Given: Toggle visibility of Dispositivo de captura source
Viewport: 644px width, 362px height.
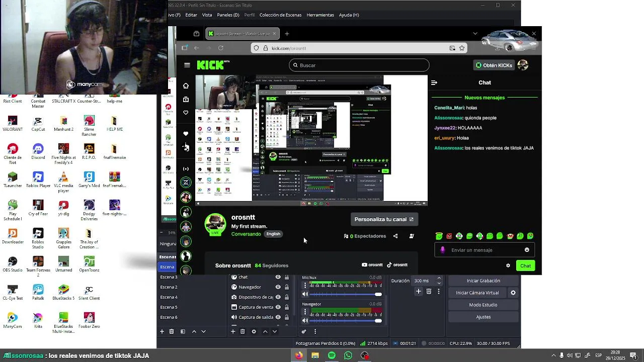Looking at the screenshot, I should [278, 297].
